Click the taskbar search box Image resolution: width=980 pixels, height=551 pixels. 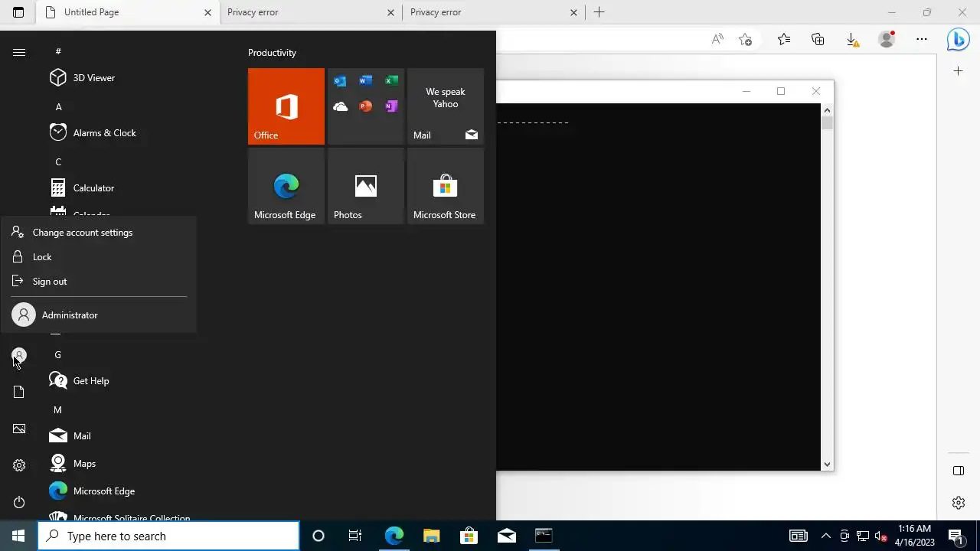pos(168,536)
